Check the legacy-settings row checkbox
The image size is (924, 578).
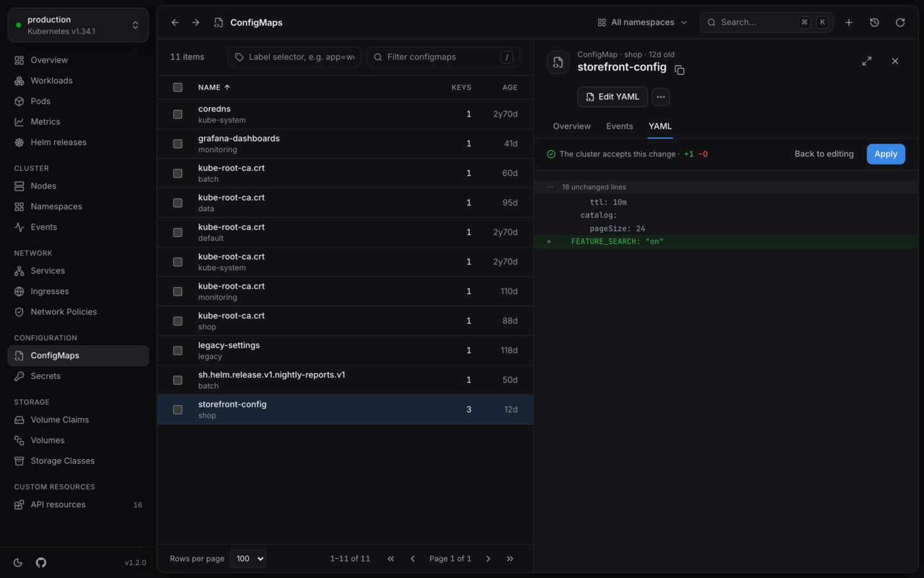click(178, 351)
